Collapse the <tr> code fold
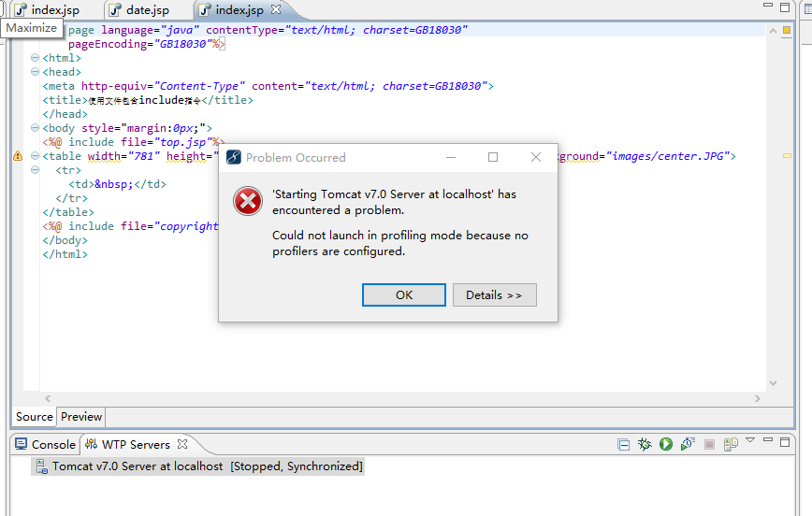 (x=35, y=169)
